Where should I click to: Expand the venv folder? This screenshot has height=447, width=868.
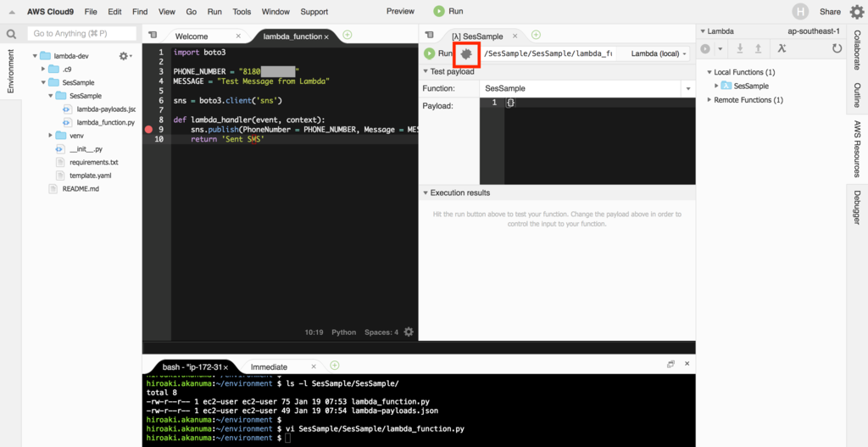tap(50, 135)
